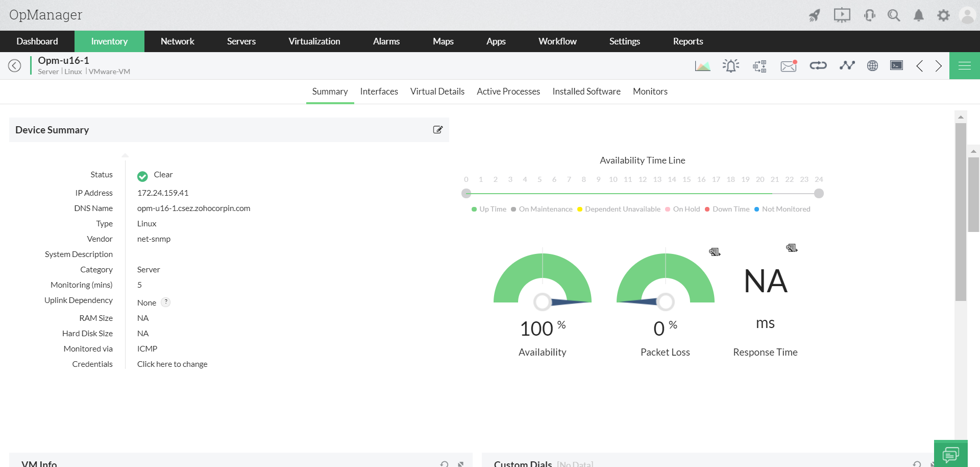Open the workflow mapping icon
Image resolution: width=980 pixels, height=467 pixels.
pyautogui.click(x=759, y=65)
